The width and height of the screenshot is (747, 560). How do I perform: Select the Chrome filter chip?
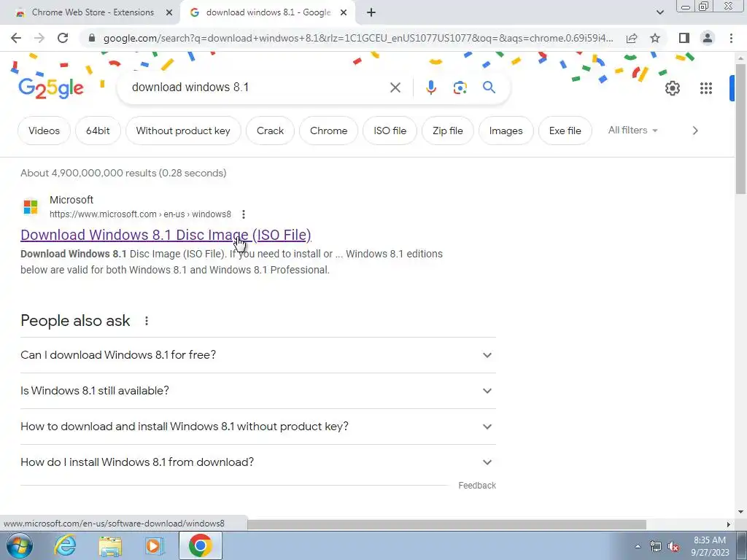pos(329,131)
